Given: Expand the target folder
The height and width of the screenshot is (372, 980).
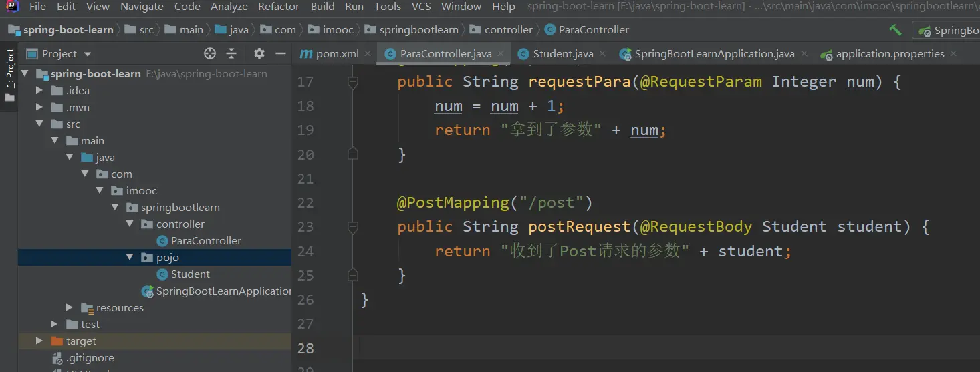Looking at the screenshot, I should pos(40,341).
